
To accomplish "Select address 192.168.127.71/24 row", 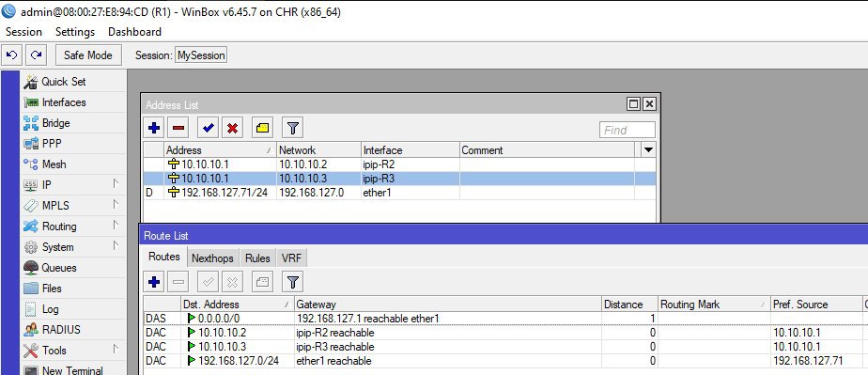I will (399, 193).
